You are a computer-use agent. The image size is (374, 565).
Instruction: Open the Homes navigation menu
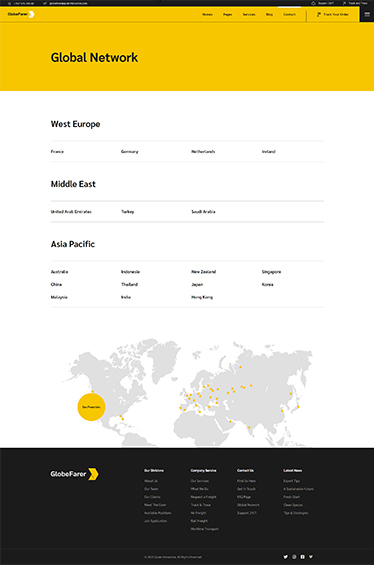coord(207,14)
